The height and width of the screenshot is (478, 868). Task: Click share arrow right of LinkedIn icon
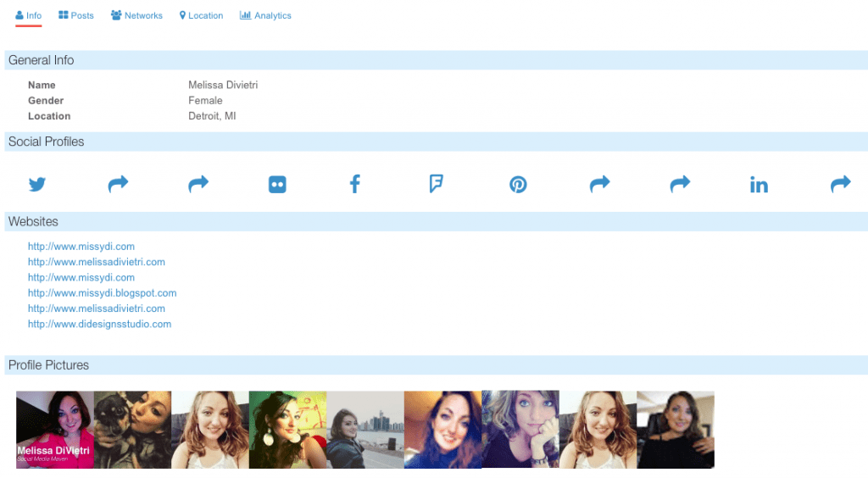(x=840, y=184)
